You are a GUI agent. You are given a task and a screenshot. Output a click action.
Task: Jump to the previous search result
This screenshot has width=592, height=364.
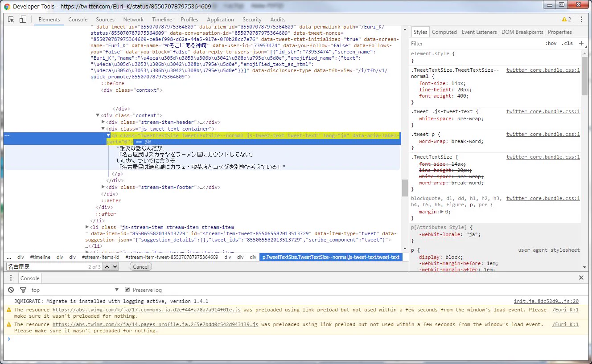coord(107,266)
